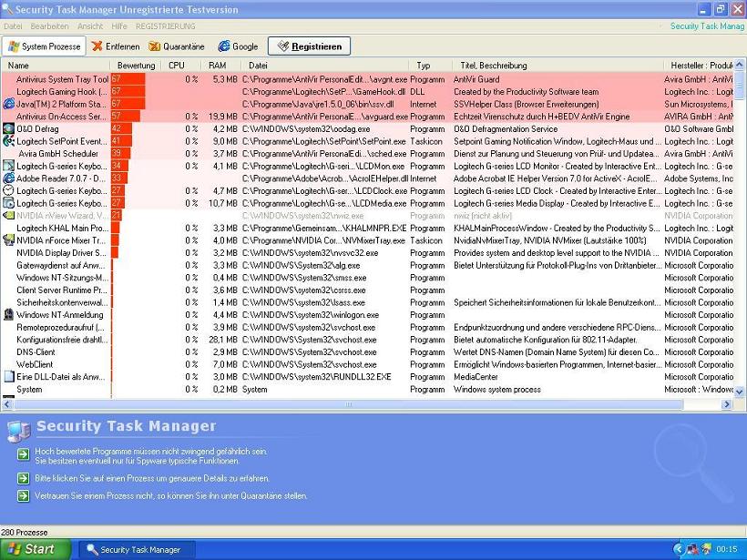Image resolution: width=747 pixels, height=560 pixels.
Task: Click the NVIDIA nView Wizard icon
Action: [8, 215]
